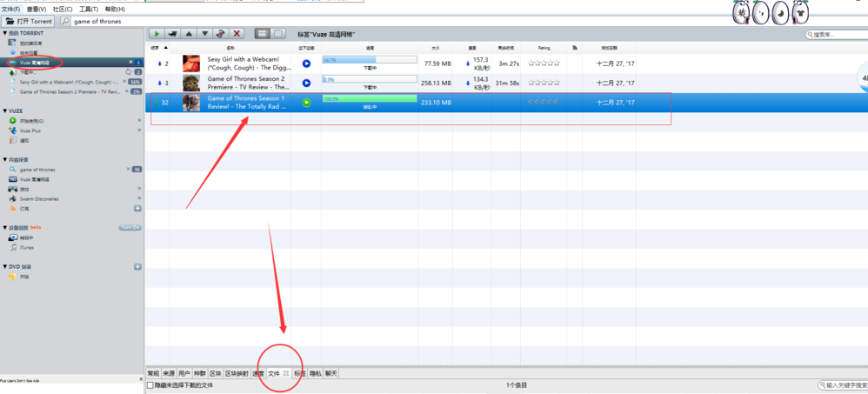Switch to the large compact view mode

click(278, 34)
